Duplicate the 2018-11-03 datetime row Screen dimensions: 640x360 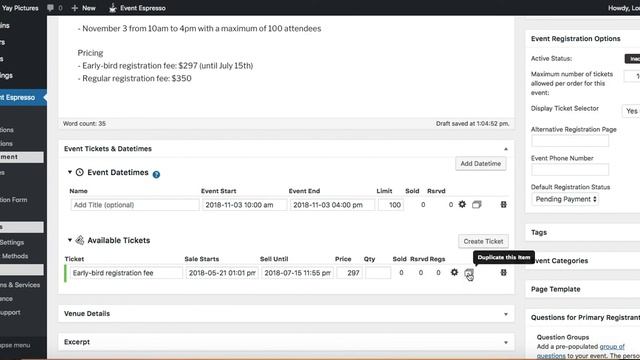click(x=476, y=204)
